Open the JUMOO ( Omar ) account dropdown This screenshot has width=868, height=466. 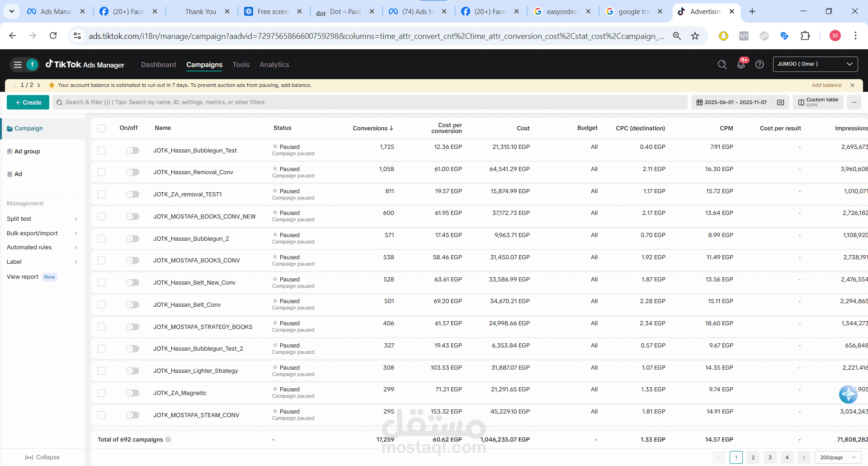pos(815,64)
